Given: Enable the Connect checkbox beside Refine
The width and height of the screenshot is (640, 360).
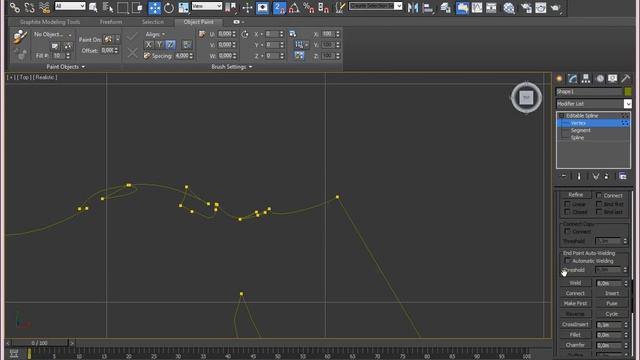Looking at the screenshot, I should 599,196.
